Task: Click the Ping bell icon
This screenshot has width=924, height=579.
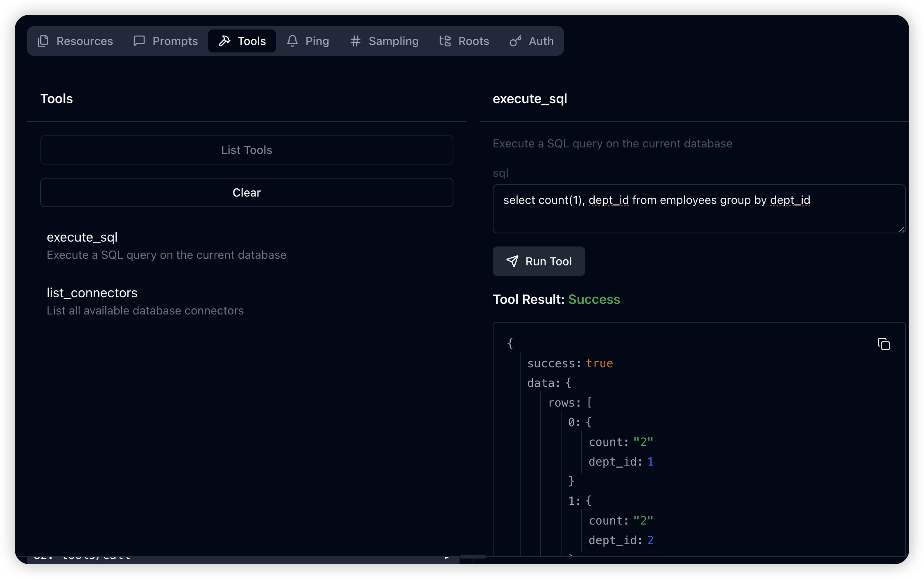Action: tap(292, 41)
